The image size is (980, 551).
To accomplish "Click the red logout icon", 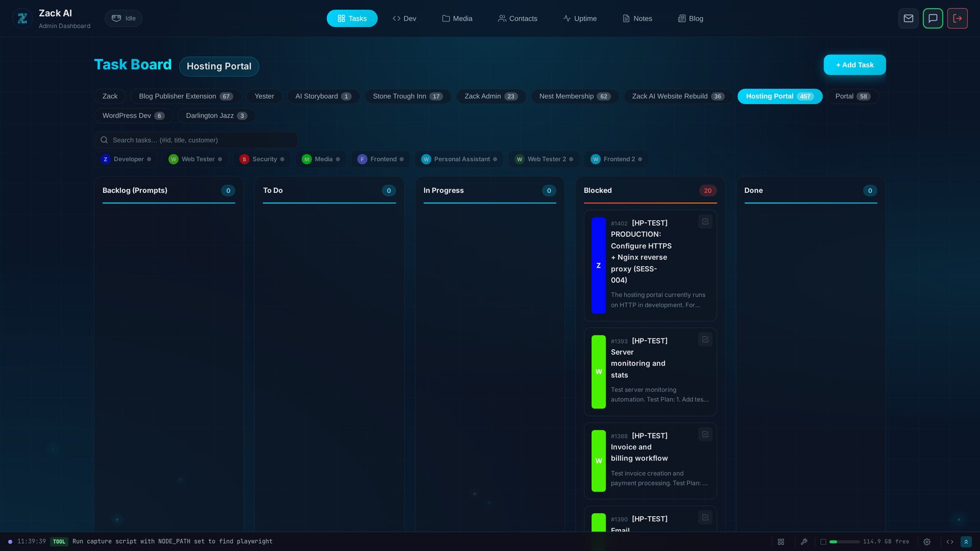I will point(957,18).
